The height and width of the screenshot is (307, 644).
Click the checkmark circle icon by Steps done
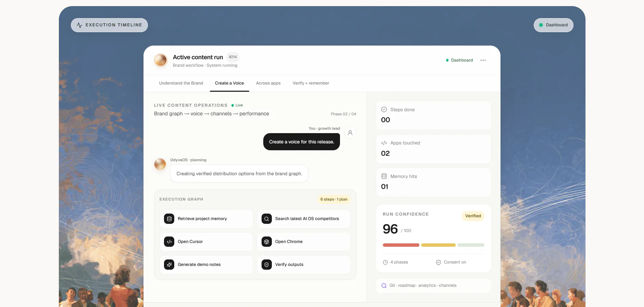click(384, 110)
